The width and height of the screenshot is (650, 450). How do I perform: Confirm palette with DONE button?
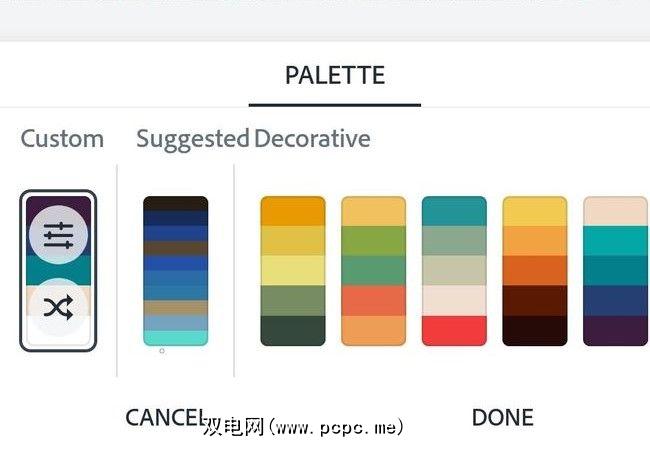(x=502, y=417)
